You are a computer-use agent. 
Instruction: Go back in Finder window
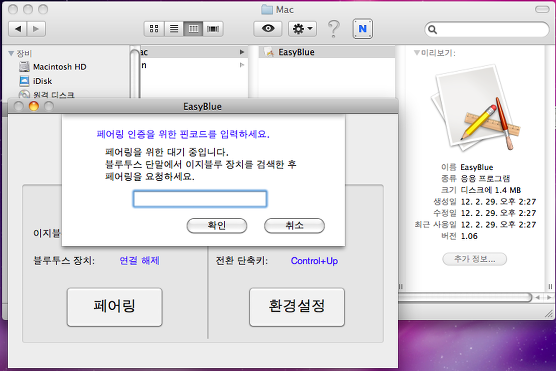(x=18, y=29)
